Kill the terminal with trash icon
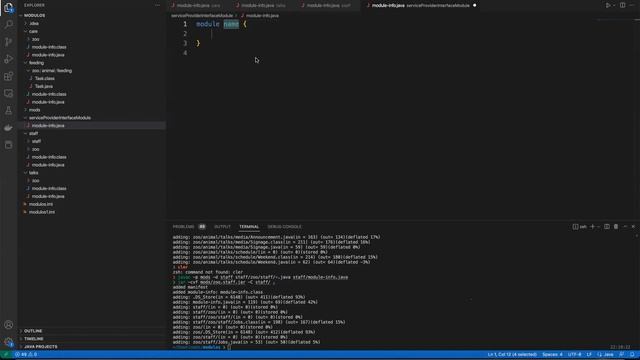640x360 pixels. 616,227
